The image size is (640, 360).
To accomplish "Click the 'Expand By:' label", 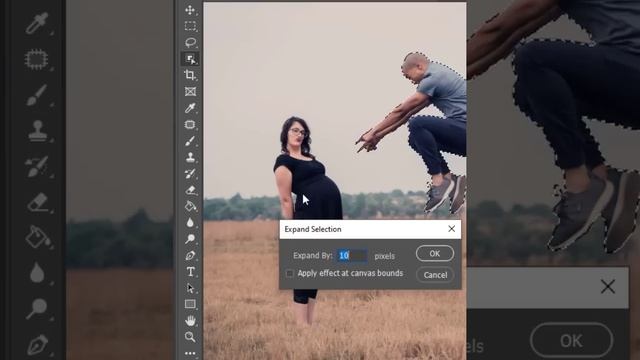I will 313,256.
